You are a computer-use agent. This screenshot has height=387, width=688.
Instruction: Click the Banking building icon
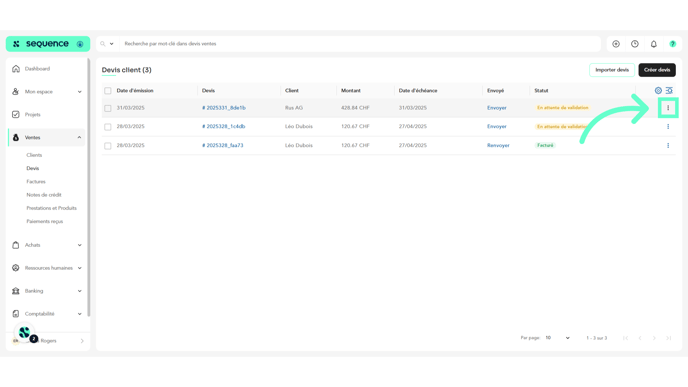click(16, 291)
